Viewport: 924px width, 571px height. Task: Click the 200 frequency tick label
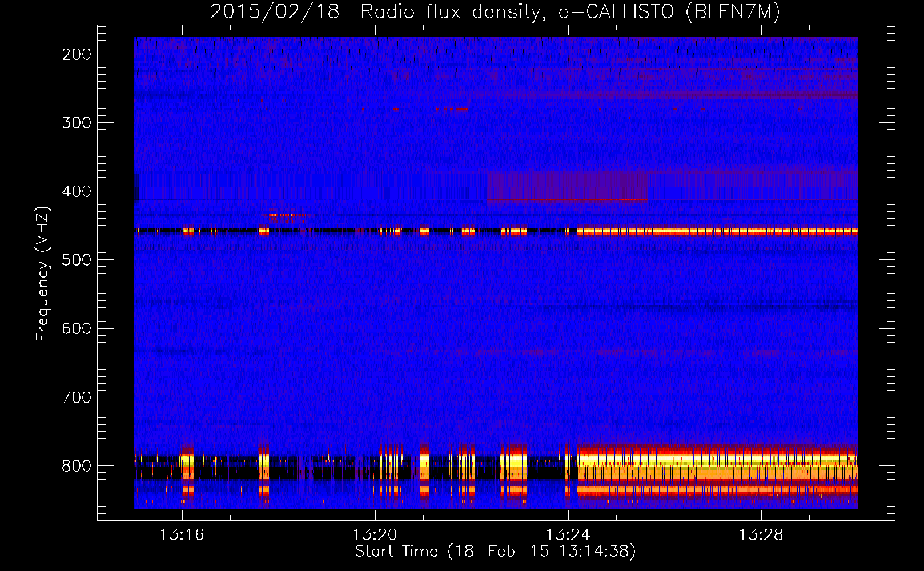click(x=77, y=54)
